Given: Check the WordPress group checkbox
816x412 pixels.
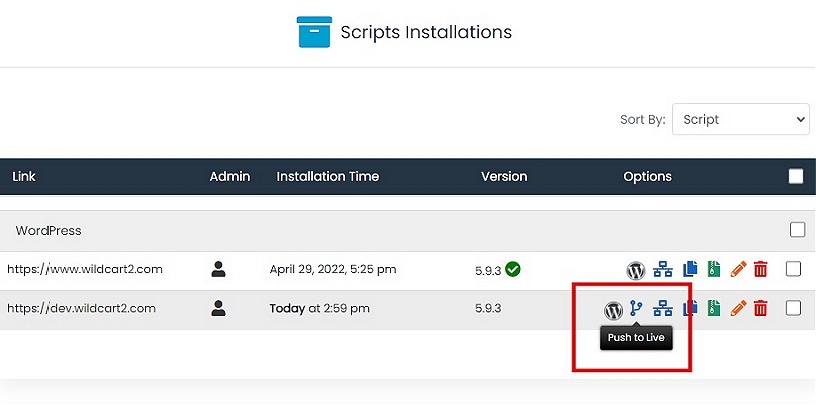Looking at the screenshot, I should (797, 230).
